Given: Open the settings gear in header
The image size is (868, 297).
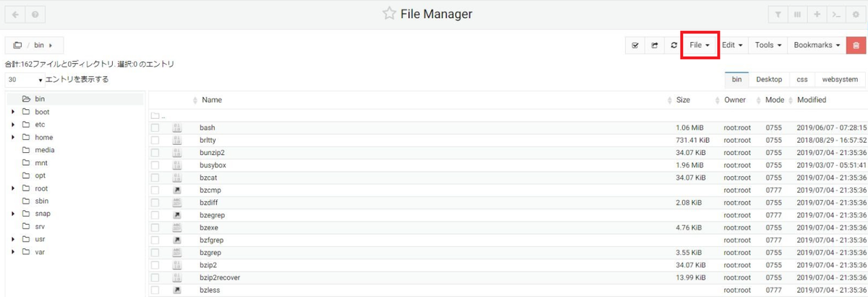Looking at the screenshot, I should pyautogui.click(x=856, y=14).
